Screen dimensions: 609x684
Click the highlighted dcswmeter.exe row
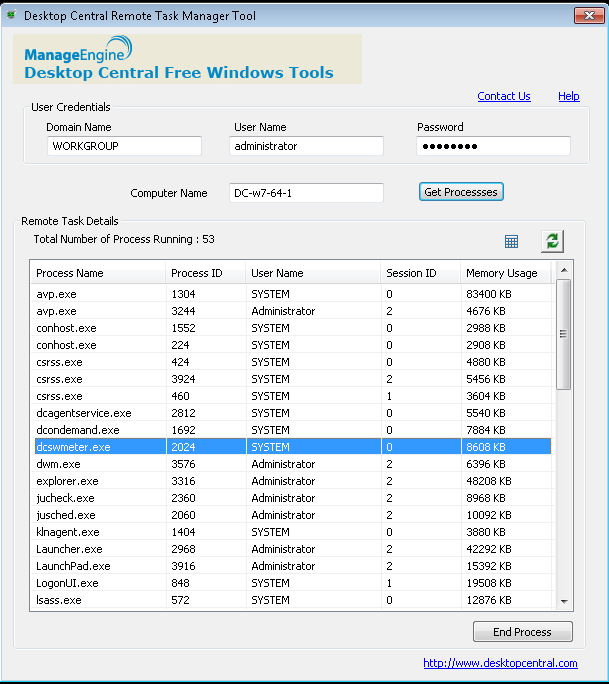click(291, 447)
